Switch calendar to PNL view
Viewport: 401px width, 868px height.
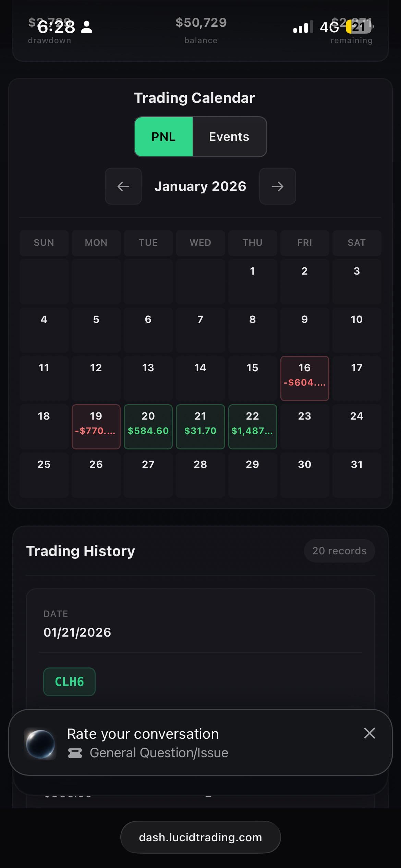[x=163, y=137]
